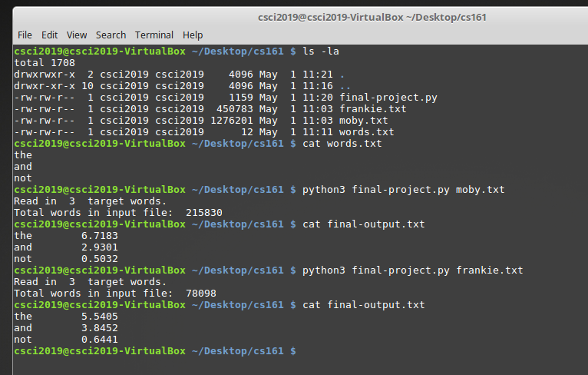Click the 'python3 final-project.py moby.txt' command
The width and height of the screenshot is (588, 375).
click(x=404, y=190)
